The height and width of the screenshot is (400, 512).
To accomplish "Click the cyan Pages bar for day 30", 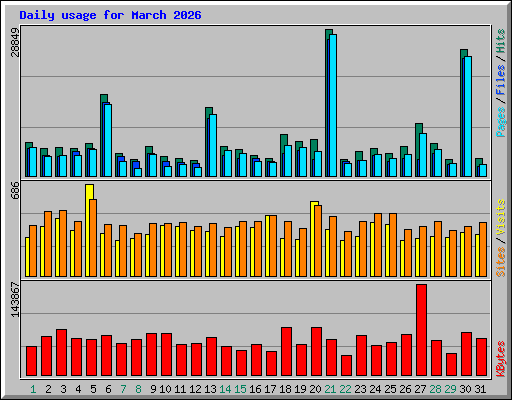I will (x=468, y=116).
